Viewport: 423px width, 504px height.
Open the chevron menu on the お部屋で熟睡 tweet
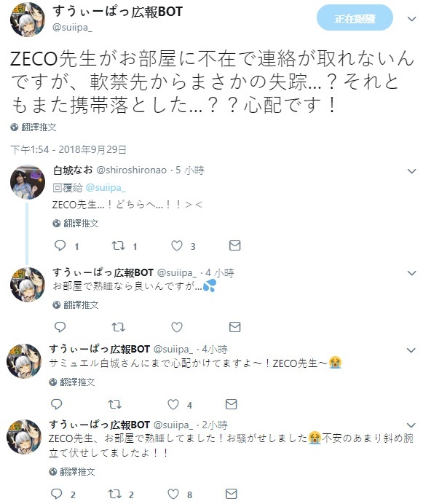click(411, 273)
